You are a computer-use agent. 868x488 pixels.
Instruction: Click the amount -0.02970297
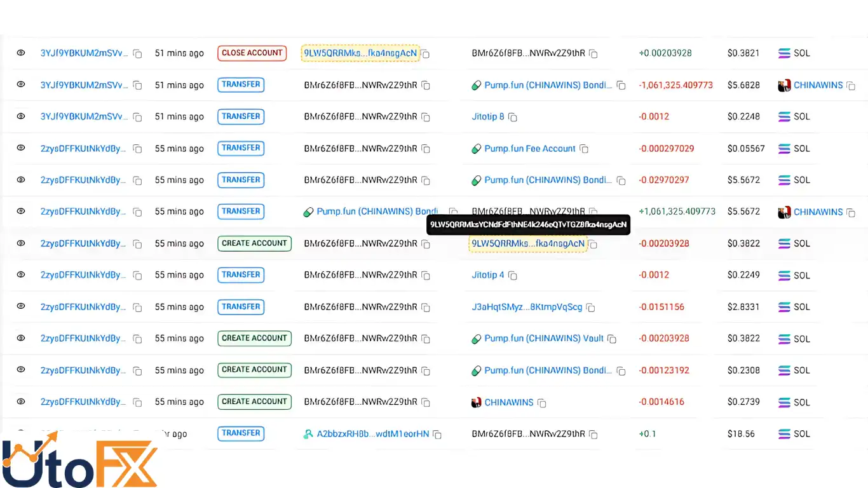pos(664,180)
